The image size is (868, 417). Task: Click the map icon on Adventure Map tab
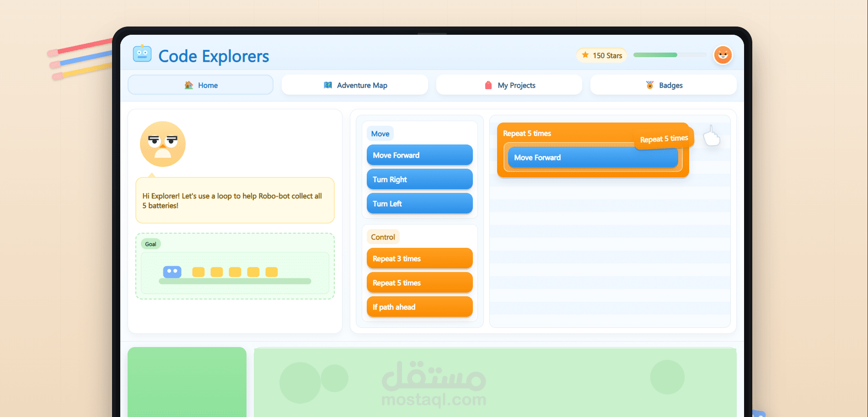tap(327, 85)
